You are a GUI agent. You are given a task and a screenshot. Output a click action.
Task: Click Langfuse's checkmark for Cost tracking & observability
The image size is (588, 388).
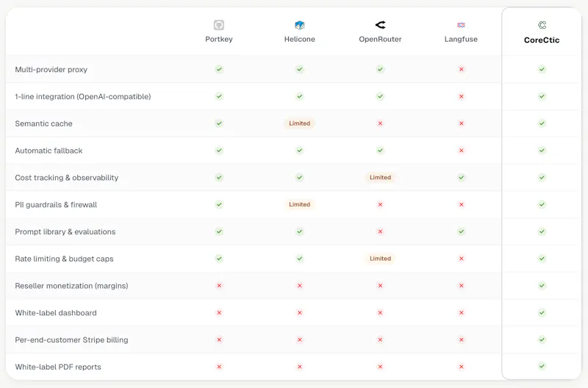pyautogui.click(x=462, y=177)
